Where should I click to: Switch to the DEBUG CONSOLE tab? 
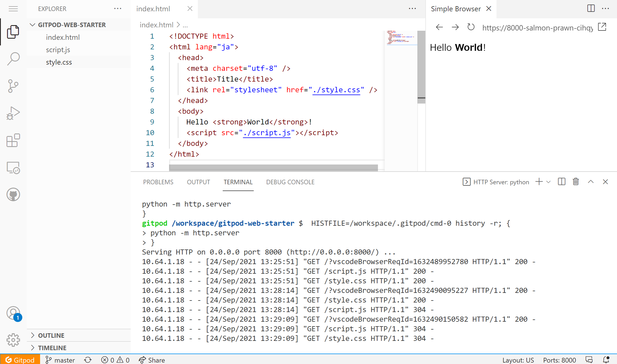pos(290,182)
